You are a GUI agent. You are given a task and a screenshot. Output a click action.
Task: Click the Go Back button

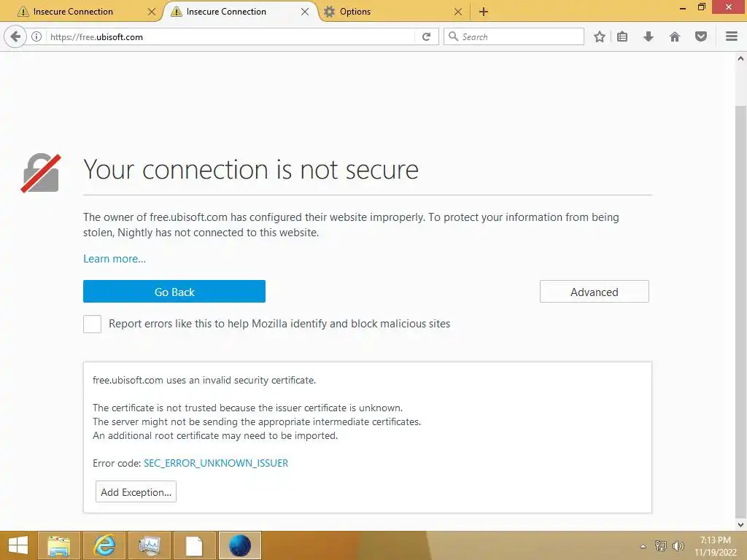click(174, 292)
